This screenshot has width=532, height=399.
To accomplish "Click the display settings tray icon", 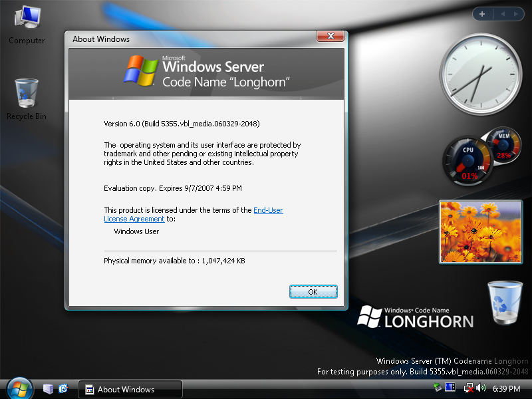I will (450, 388).
